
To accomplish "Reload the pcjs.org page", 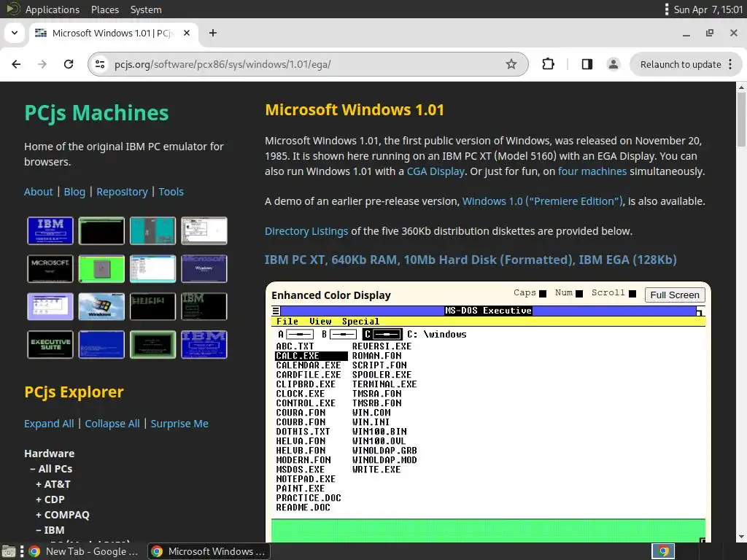I will tap(69, 64).
